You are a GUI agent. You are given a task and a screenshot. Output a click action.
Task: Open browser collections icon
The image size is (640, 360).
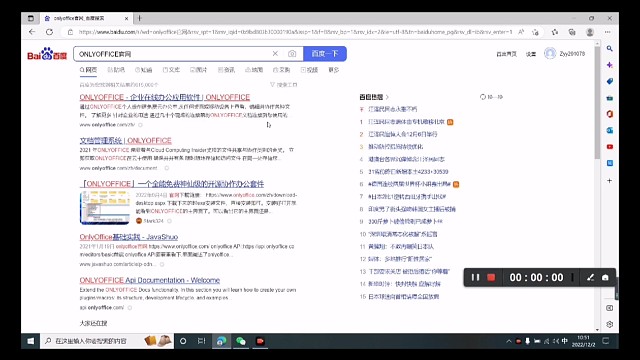point(572,32)
